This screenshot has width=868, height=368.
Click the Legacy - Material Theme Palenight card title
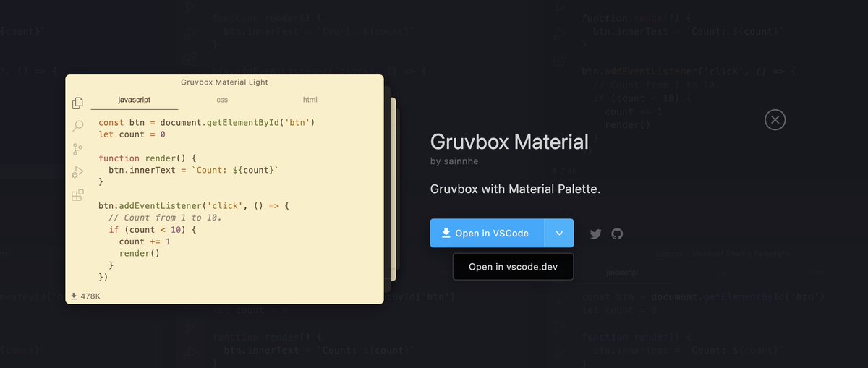pyautogui.click(x=723, y=254)
